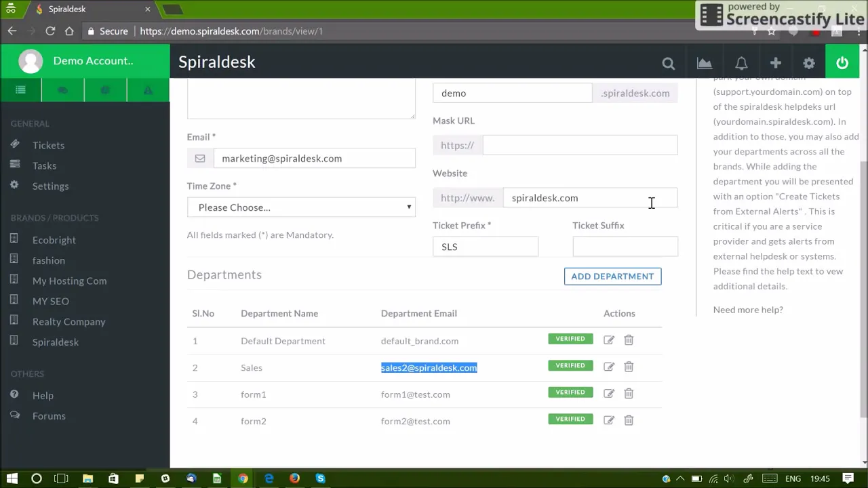Open Help in the sidebar

click(x=43, y=395)
